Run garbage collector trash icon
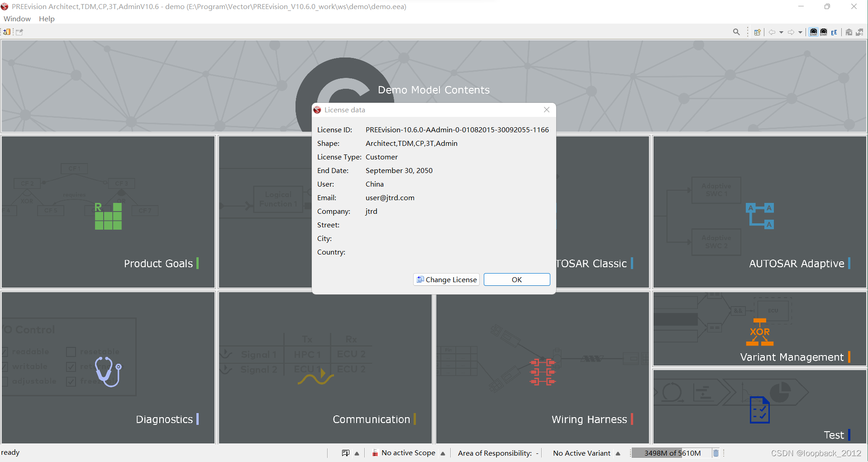 pyautogui.click(x=716, y=453)
